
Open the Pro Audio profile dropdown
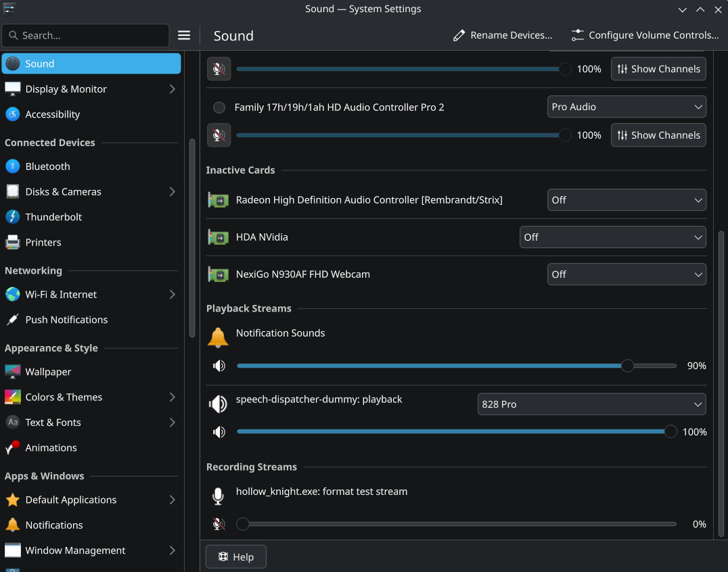626,107
